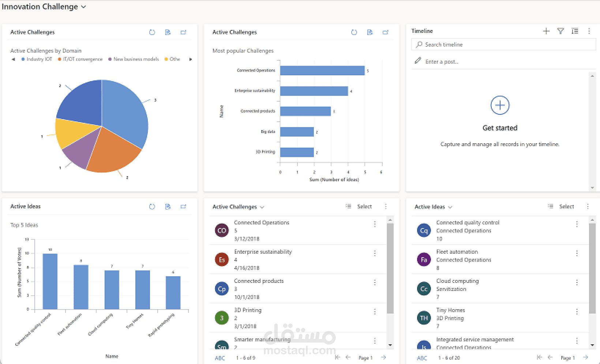Open more commands menu on the Timeline panel
600x364 pixels.
pos(589,31)
